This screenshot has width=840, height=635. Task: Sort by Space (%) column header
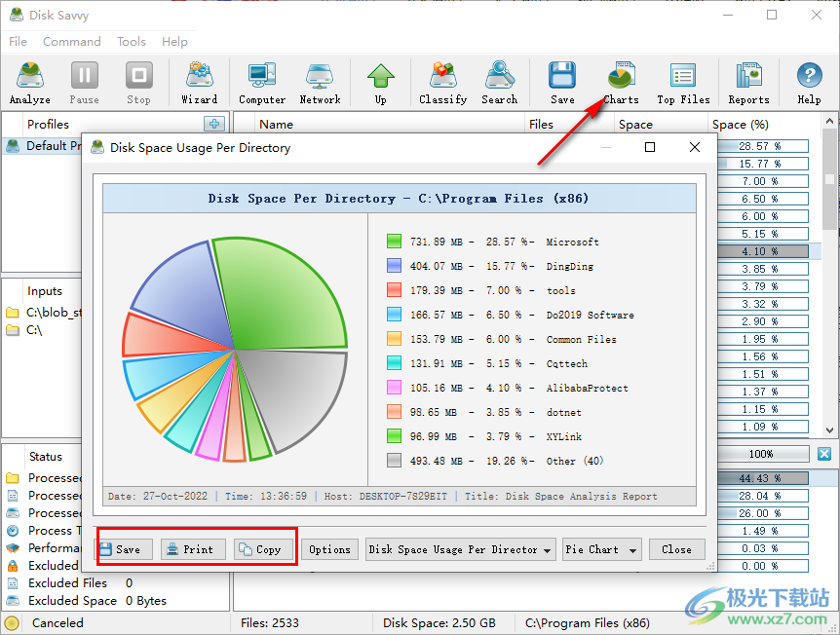tap(740, 125)
